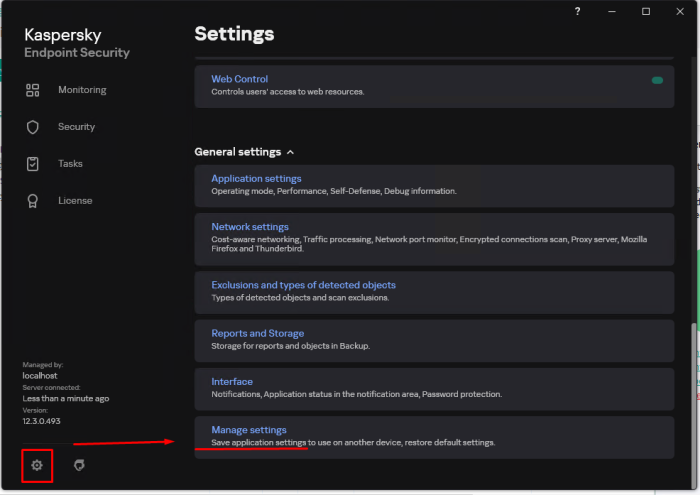
Task: Click the License ribbon icon
Action: [33, 201]
